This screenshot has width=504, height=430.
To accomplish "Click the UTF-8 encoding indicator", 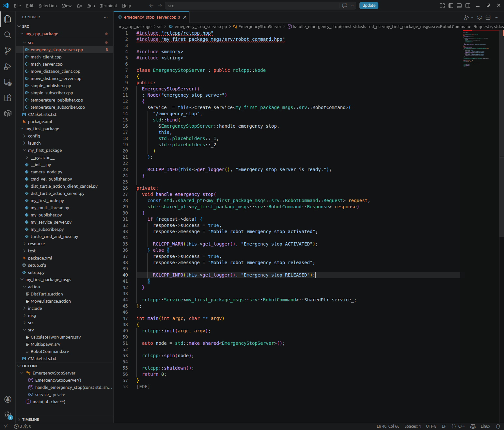I will coord(431,426).
